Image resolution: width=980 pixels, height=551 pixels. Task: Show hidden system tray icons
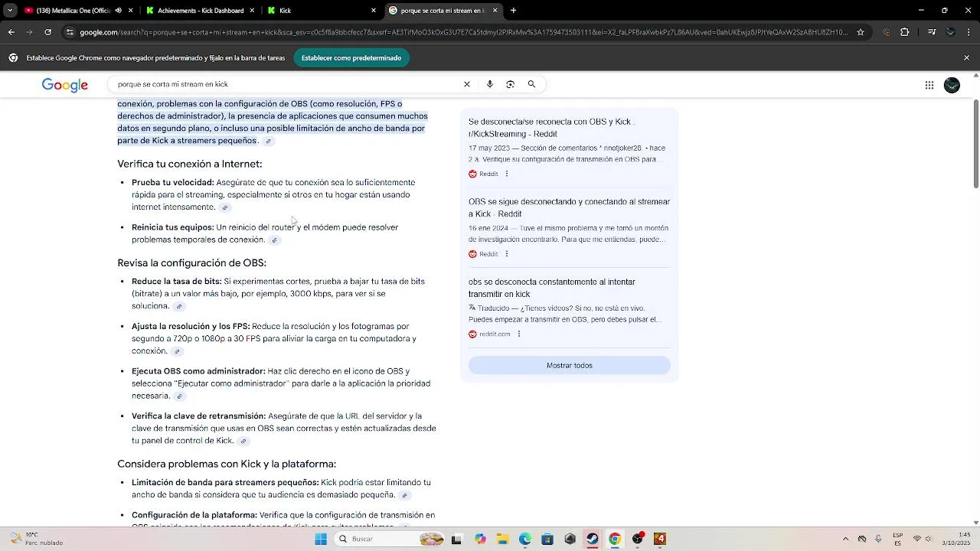tap(845, 539)
